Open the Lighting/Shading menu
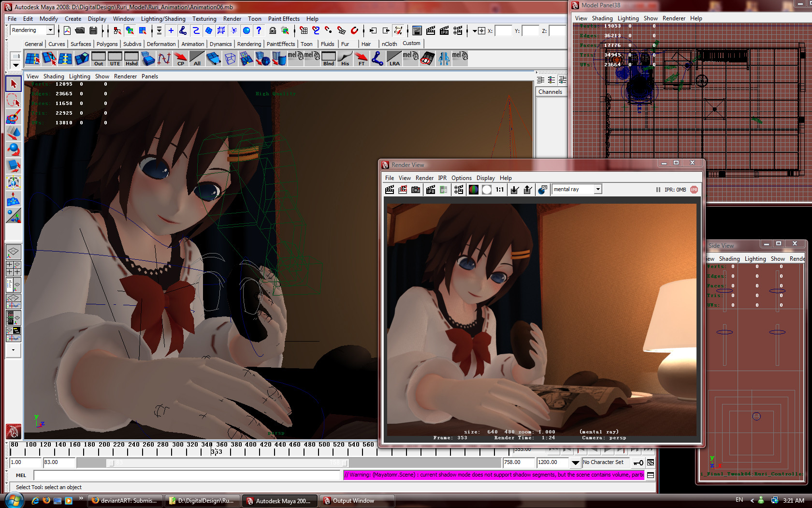812x508 pixels. (163, 19)
